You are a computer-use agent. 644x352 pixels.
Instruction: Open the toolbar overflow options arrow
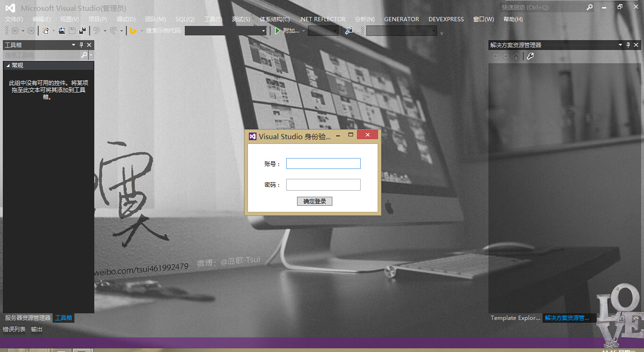(442, 33)
